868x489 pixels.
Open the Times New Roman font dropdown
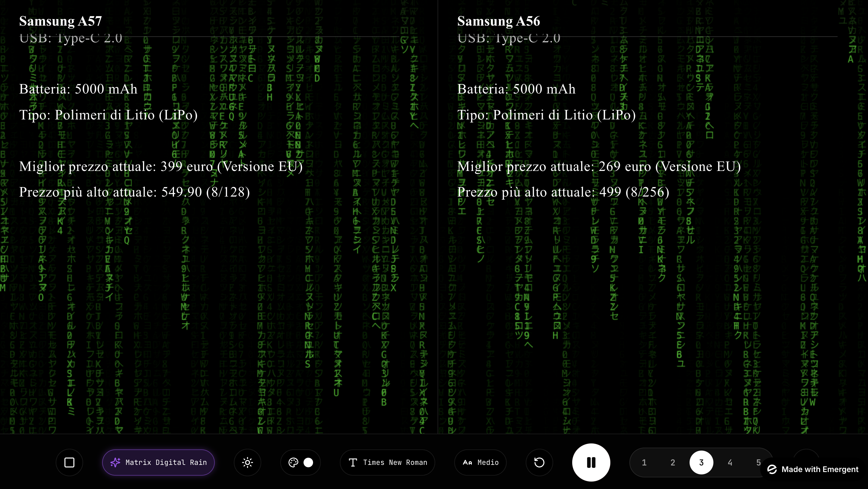(x=388, y=462)
